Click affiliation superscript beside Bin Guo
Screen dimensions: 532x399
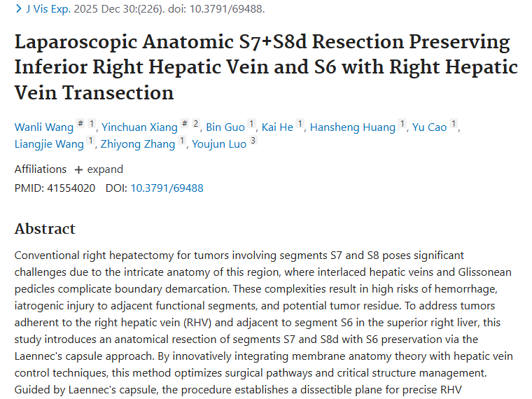tap(252, 125)
